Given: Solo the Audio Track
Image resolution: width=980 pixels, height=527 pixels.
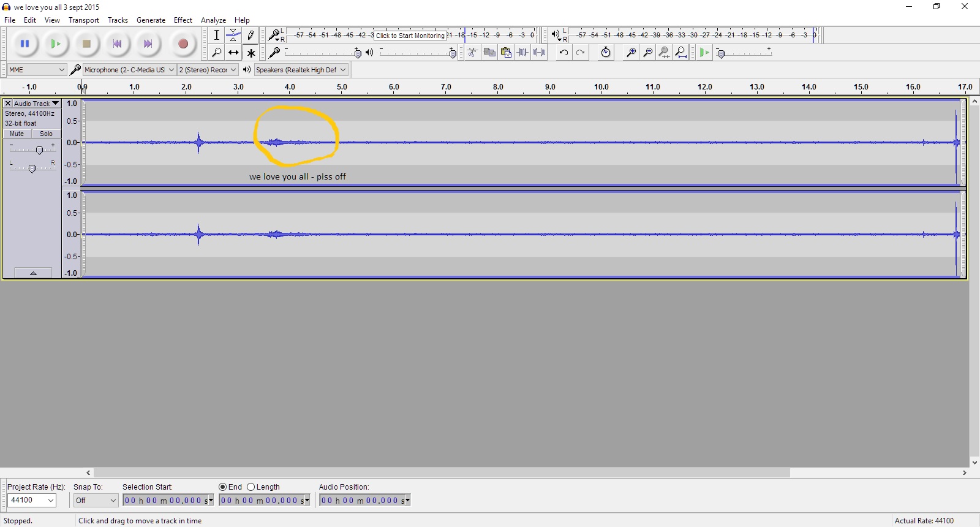Looking at the screenshot, I should pos(46,134).
